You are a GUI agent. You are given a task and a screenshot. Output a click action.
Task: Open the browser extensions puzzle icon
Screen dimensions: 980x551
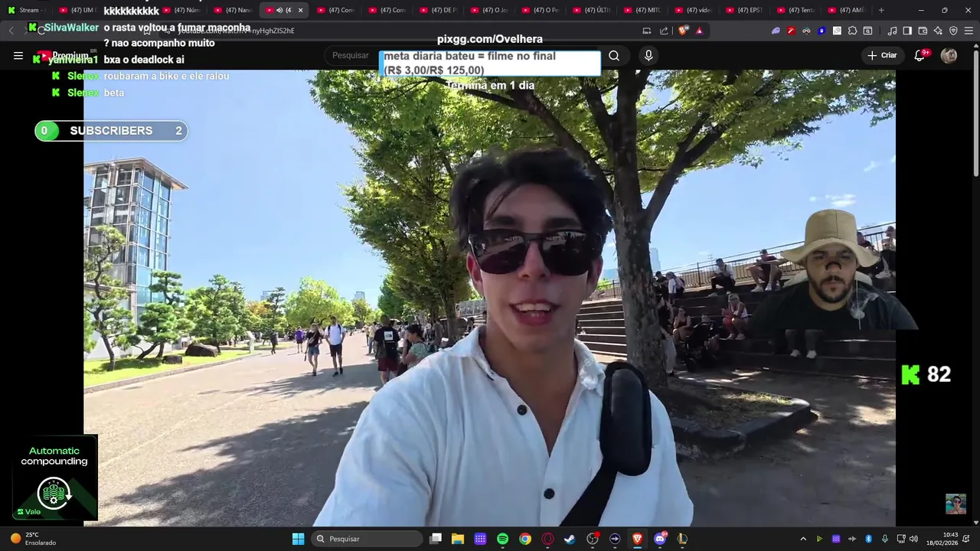tap(852, 31)
